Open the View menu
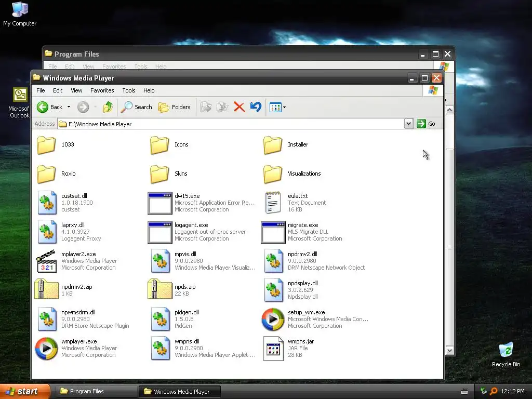The image size is (532, 399). [x=76, y=90]
